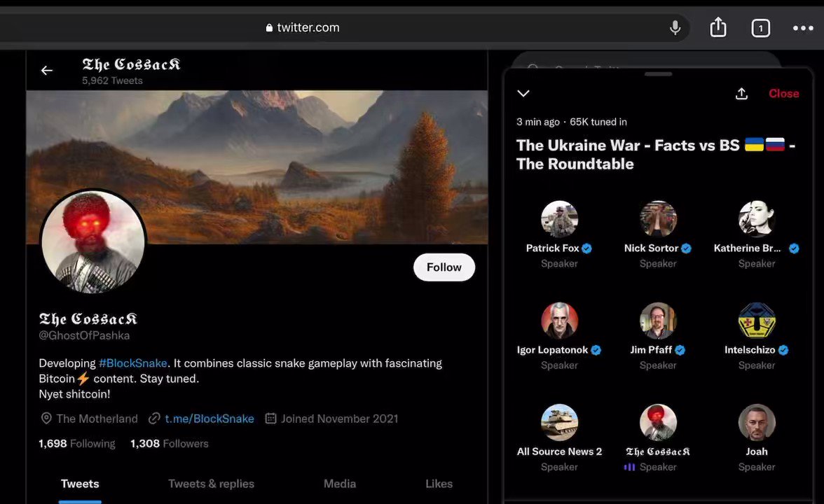
Task: Share the Space using upload icon
Action: click(741, 94)
